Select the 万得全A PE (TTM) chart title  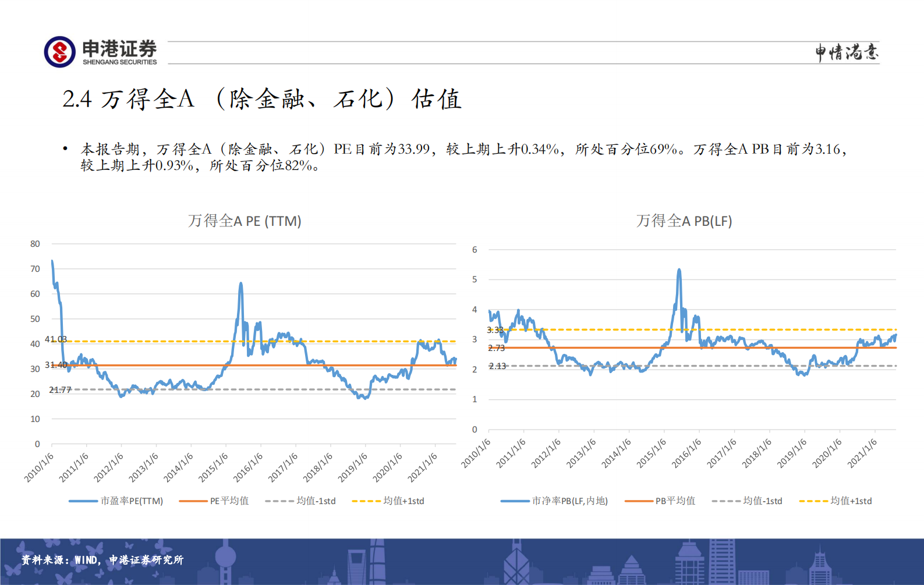245,221
